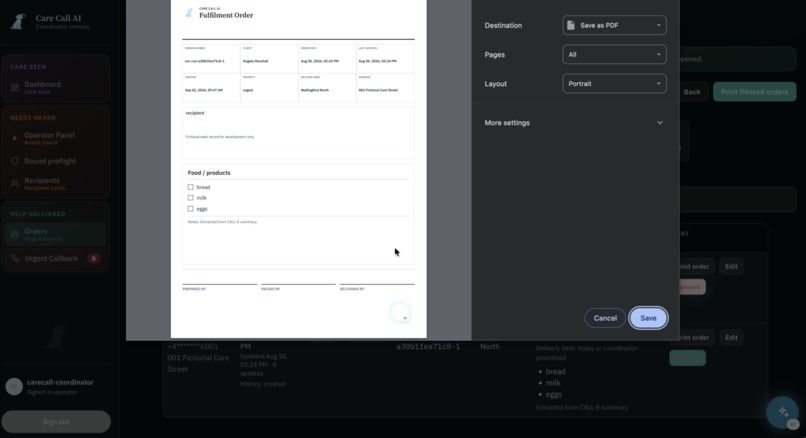The height and width of the screenshot is (438, 806).
Task: Open the Destination Save as PDF dropdown
Action: point(614,25)
